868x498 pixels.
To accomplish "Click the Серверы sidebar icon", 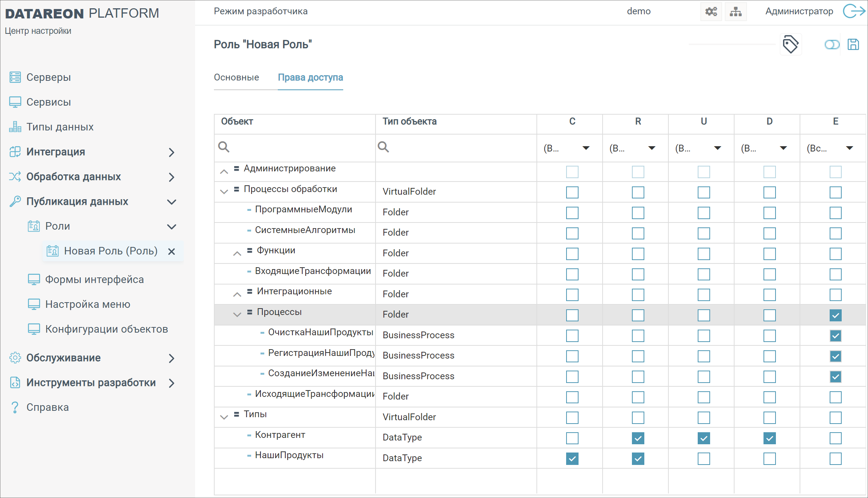I will 15,77.
